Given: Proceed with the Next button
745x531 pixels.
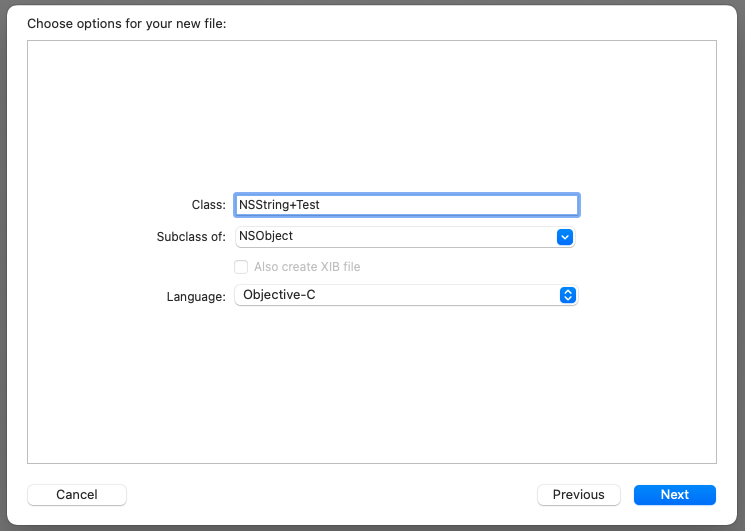Looking at the screenshot, I should click(x=675, y=494).
